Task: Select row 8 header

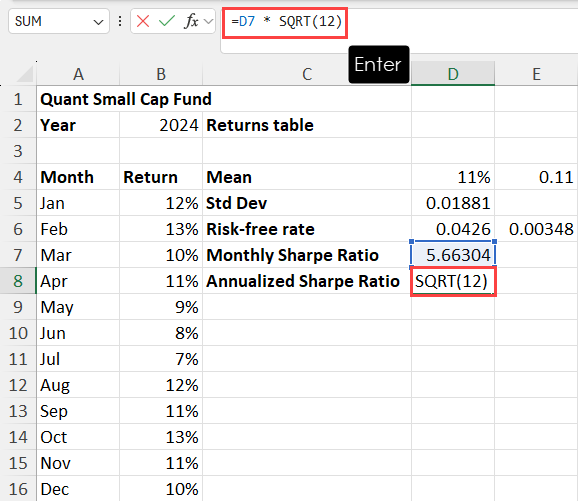Action: (x=18, y=281)
